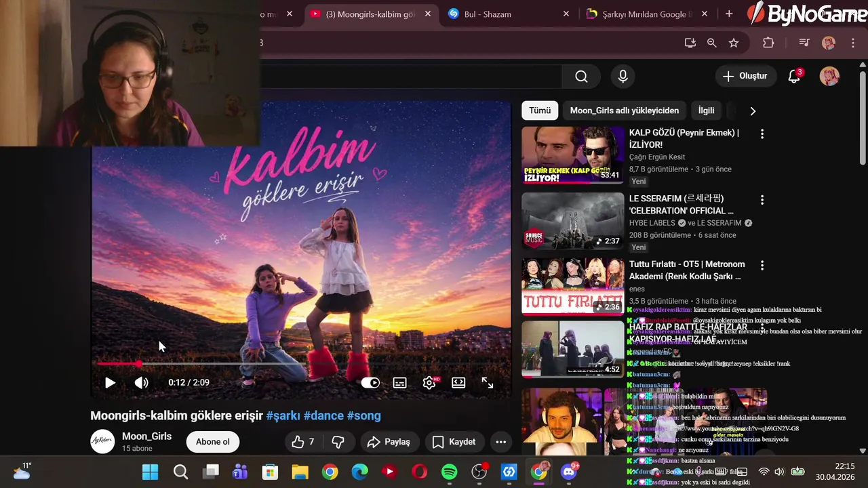Image resolution: width=868 pixels, height=488 pixels.
Task: Open Windows taskbar search
Action: pos(180,472)
